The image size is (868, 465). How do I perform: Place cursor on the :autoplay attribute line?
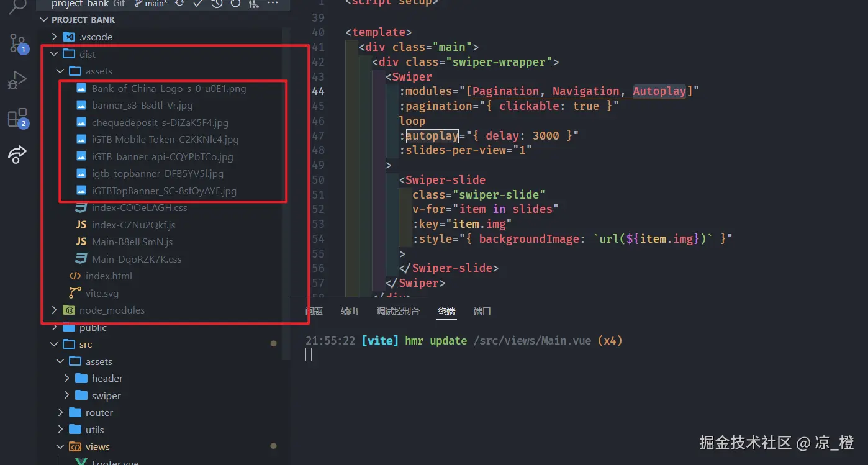(x=489, y=136)
